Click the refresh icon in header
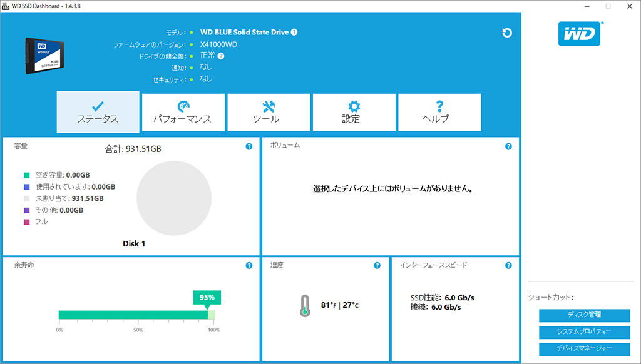641x364 pixels. (507, 33)
